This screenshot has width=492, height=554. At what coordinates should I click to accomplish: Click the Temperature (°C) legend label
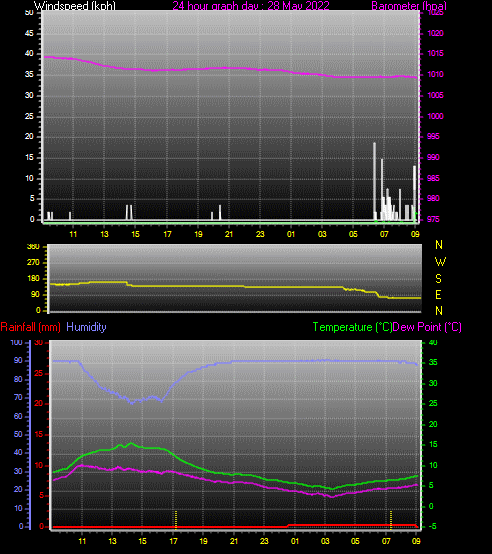[x=352, y=327]
